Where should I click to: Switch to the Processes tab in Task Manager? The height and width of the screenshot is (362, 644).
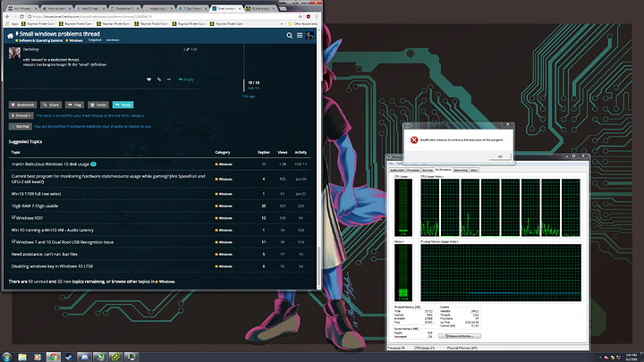pyautogui.click(x=412, y=170)
